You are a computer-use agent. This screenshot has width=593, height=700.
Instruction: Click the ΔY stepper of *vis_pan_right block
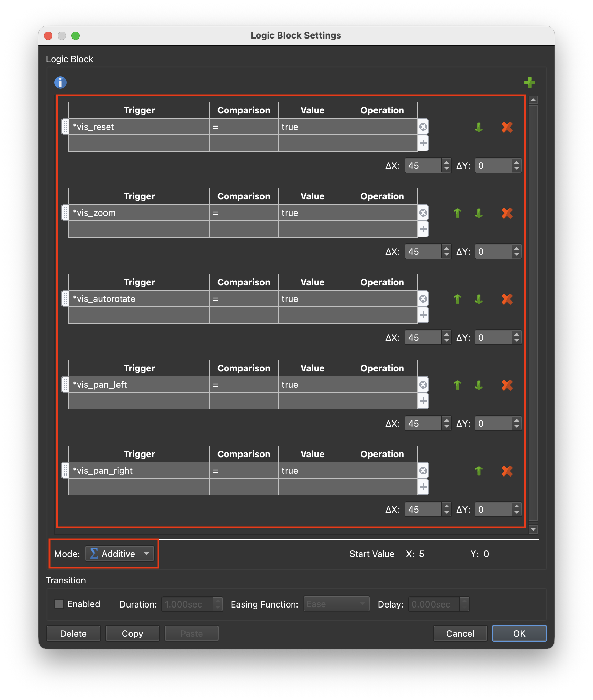(516, 510)
